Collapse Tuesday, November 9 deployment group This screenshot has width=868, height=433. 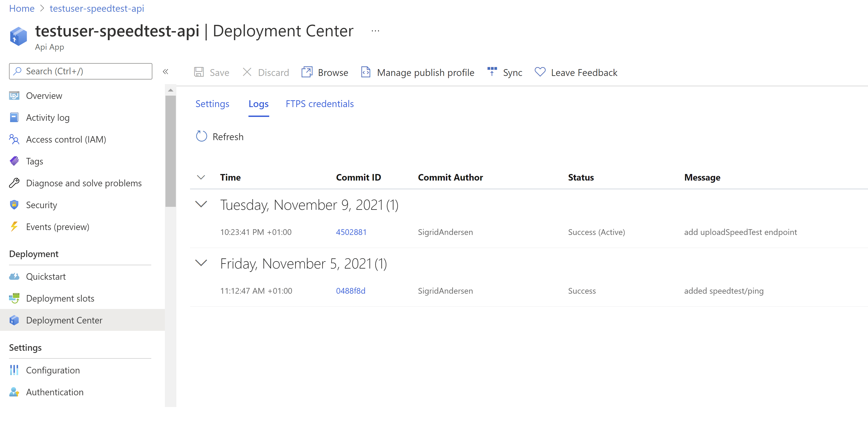click(201, 204)
